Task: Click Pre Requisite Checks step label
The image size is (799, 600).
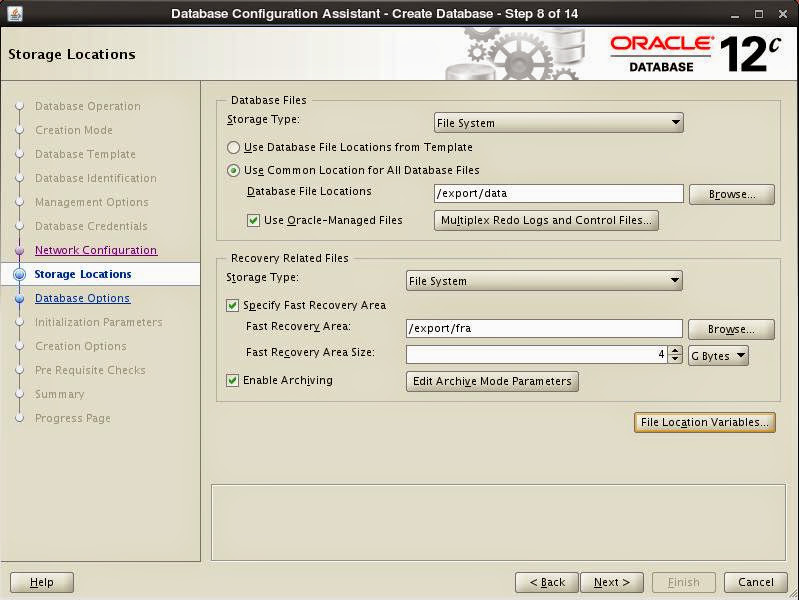Action: [x=90, y=370]
